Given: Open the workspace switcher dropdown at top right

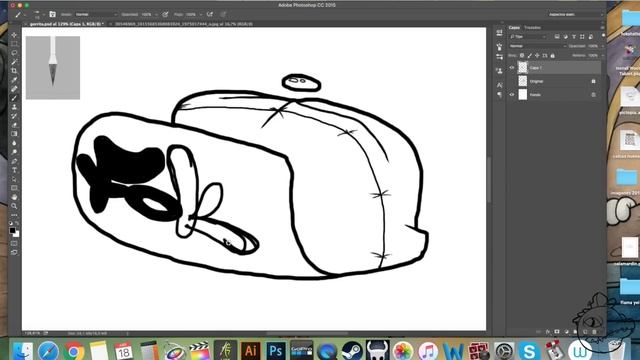Looking at the screenshot, I should point(576,14).
